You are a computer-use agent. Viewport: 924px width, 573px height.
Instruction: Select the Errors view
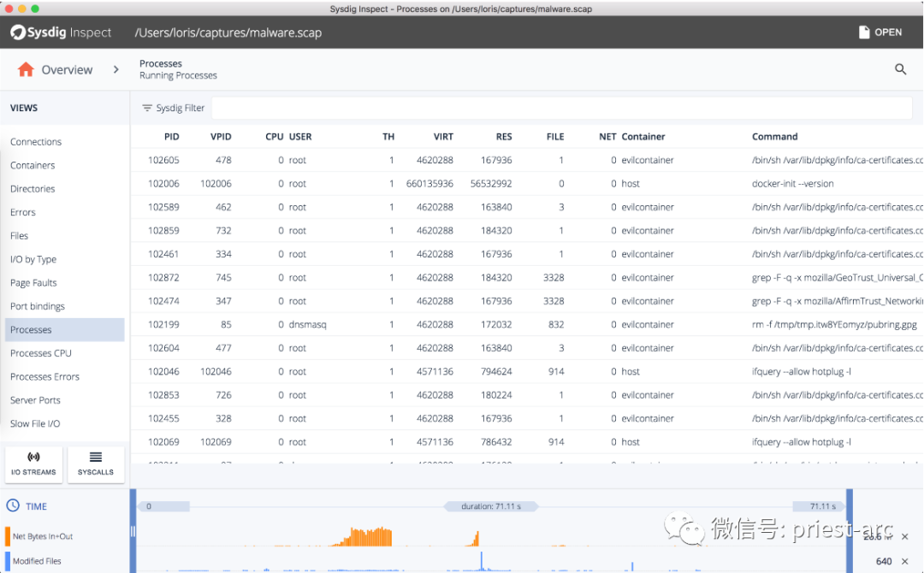point(23,213)
